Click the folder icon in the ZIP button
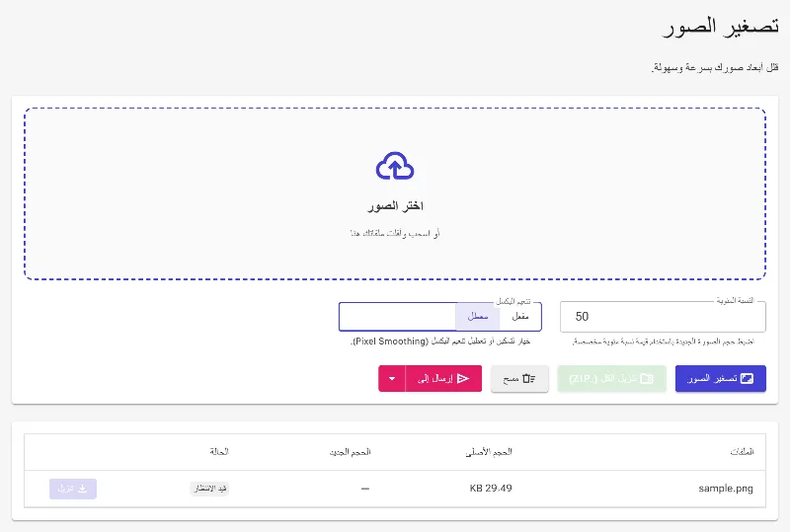This screenshot has height=532, width=790. pyautogui.click(x=647, y=378)
